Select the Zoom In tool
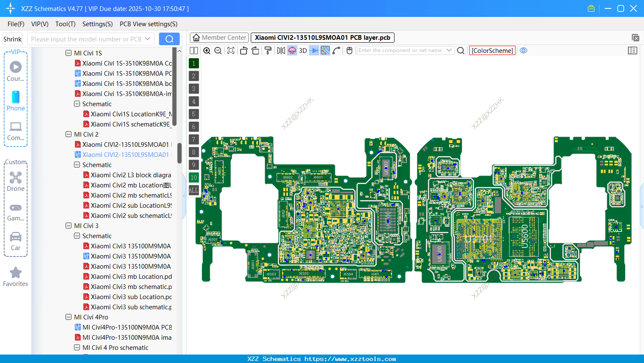 pos(207,50)
